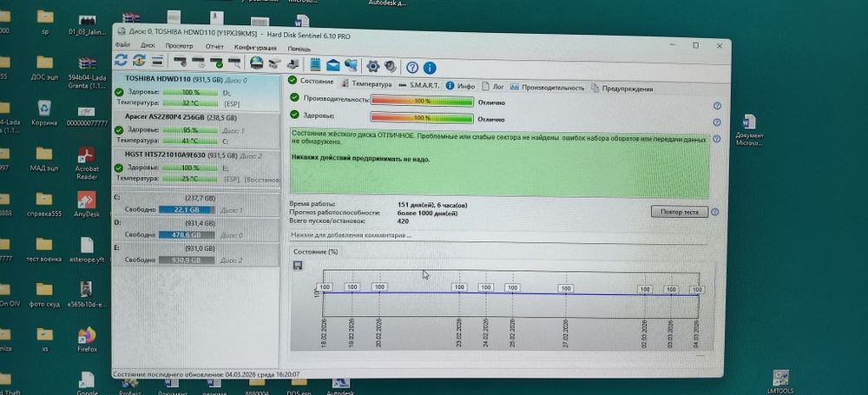Click the network computers toolbar icon
The width and height of the screenshot is (868, 395).
(x=351, y=65)
